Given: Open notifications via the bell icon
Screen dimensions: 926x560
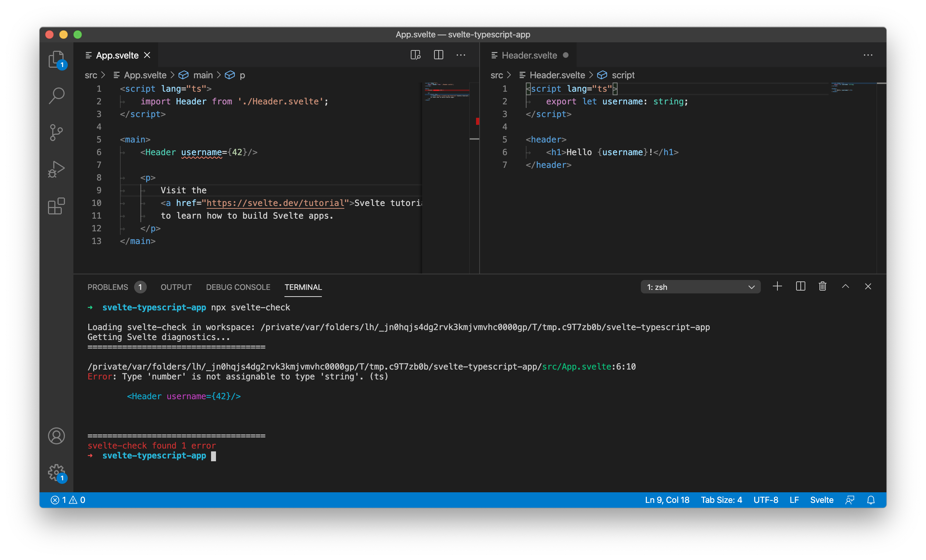Looking at the screenshot, I should tap(871, 500).
